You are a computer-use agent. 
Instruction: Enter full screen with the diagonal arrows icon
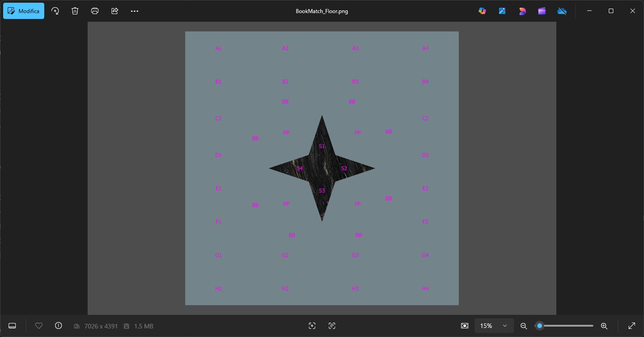coord(632,326)
